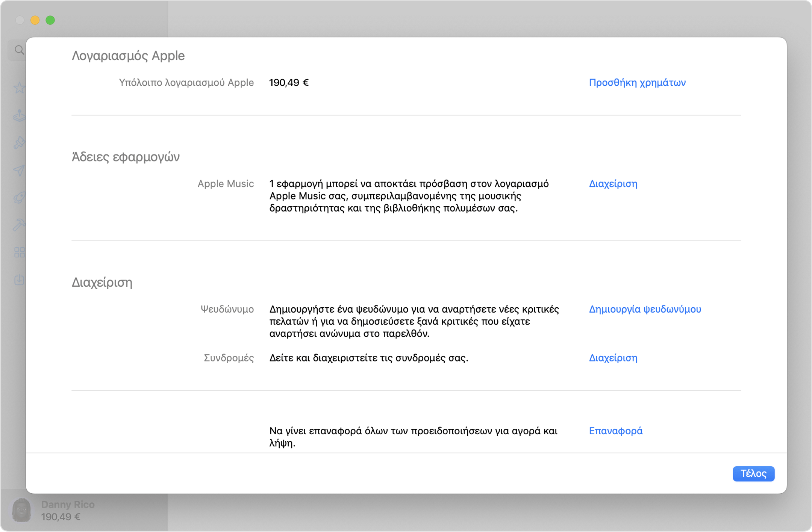
Task: Open the Play rocket icon in sidebar
Action: [x=19, y=198]
